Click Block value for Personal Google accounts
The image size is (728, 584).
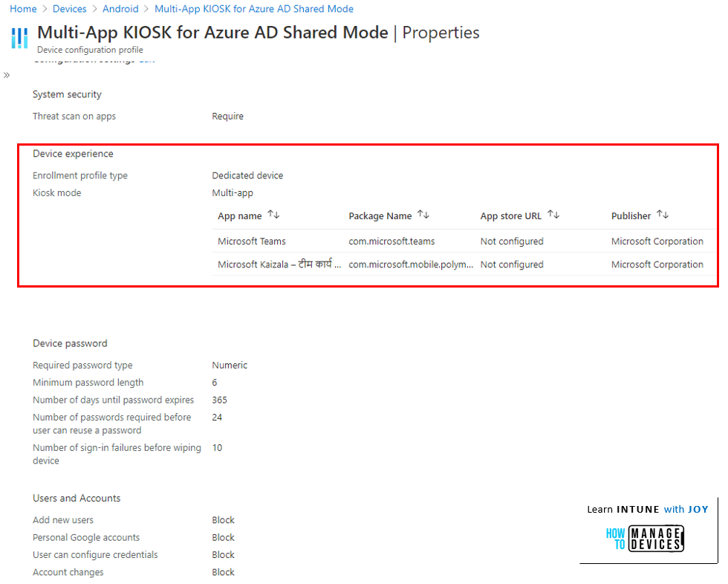(223, 538)
